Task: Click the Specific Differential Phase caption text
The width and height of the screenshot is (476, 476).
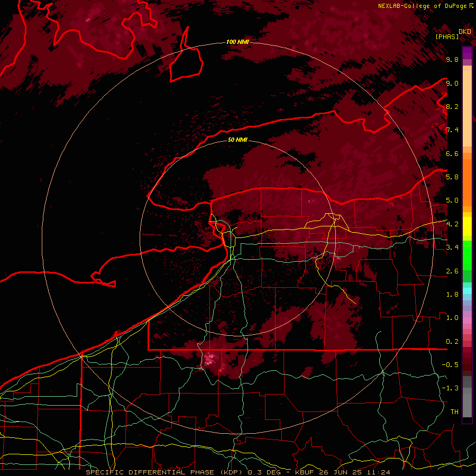Action: 163,472
